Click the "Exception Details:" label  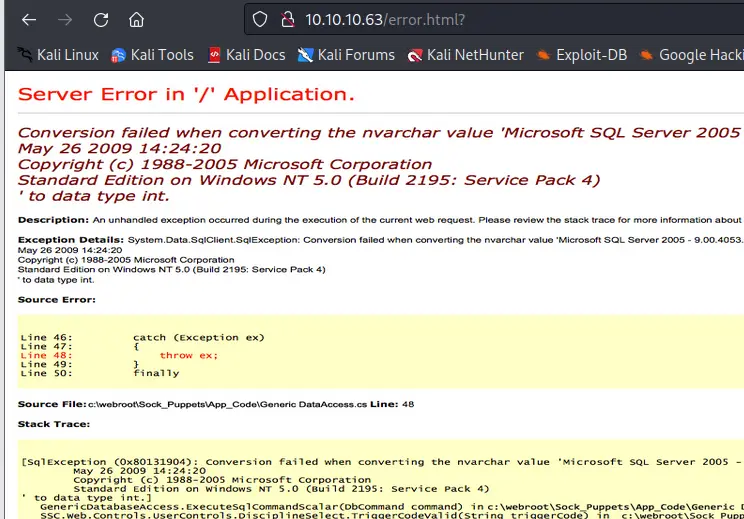pyautogui.click(x=71, y=240)
